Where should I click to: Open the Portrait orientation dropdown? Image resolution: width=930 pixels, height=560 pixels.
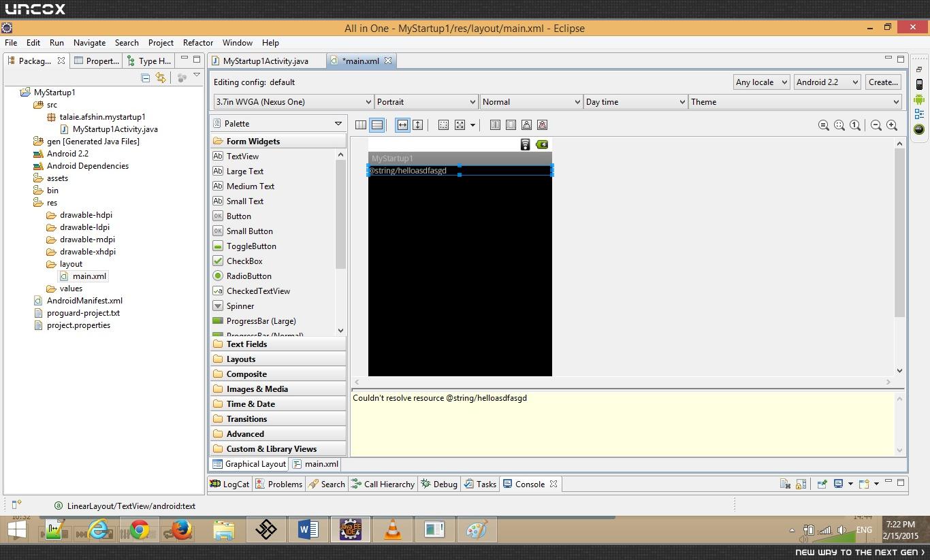coord(426,102)
